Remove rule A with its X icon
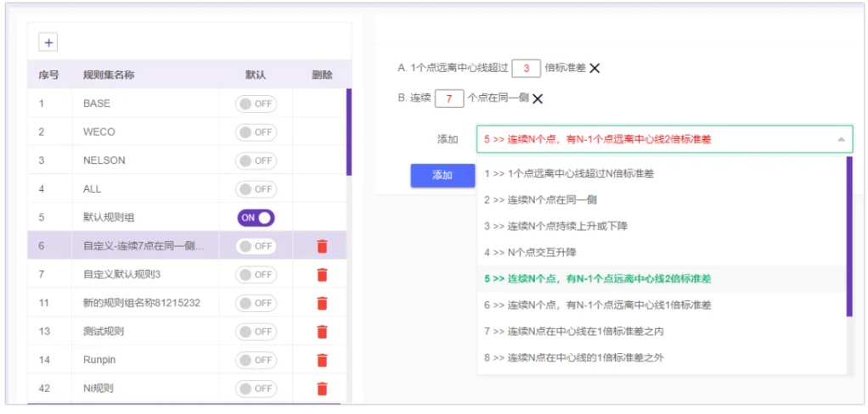Image resolution: width=868 pixels, height=414 pixels. [595, 69]
